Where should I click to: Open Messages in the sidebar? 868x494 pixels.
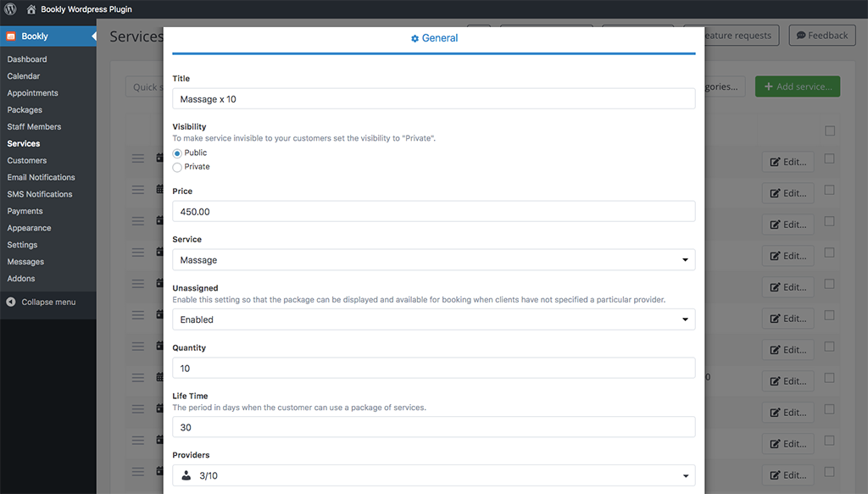click(25, 262)
